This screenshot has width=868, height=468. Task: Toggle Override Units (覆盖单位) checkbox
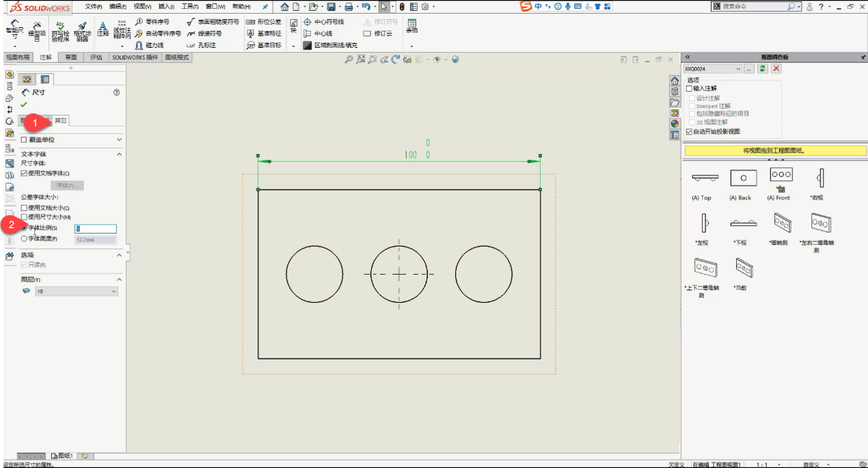click(x=24, y=139)
